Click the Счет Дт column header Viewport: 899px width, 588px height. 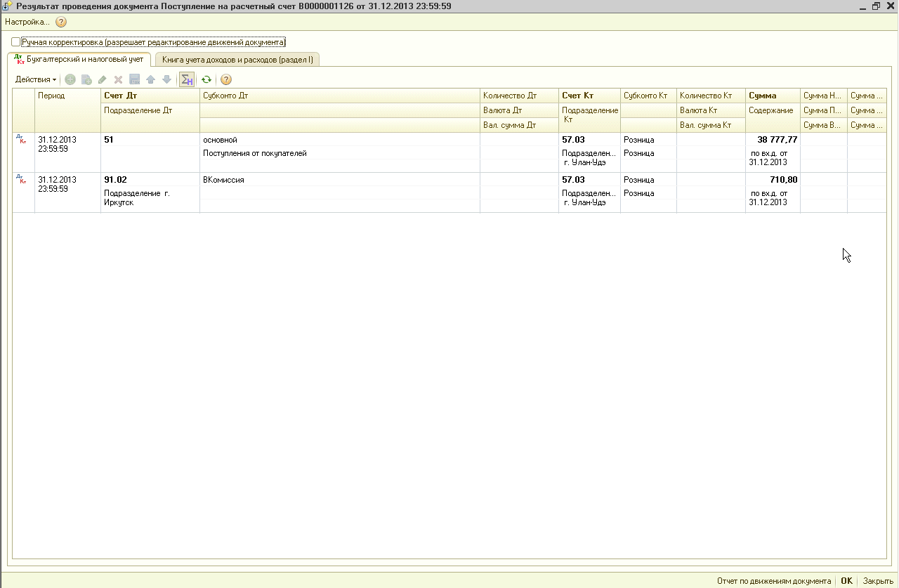click(x=120, y=96)
